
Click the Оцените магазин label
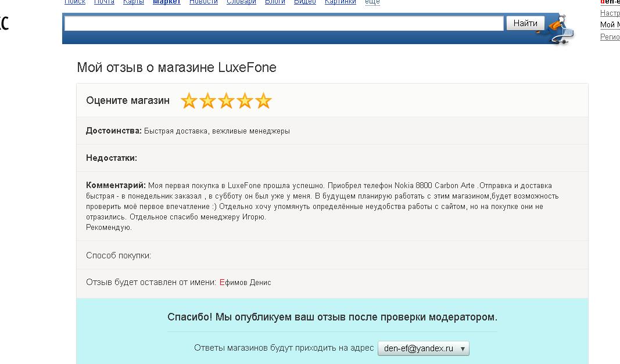tap(128, 100)
